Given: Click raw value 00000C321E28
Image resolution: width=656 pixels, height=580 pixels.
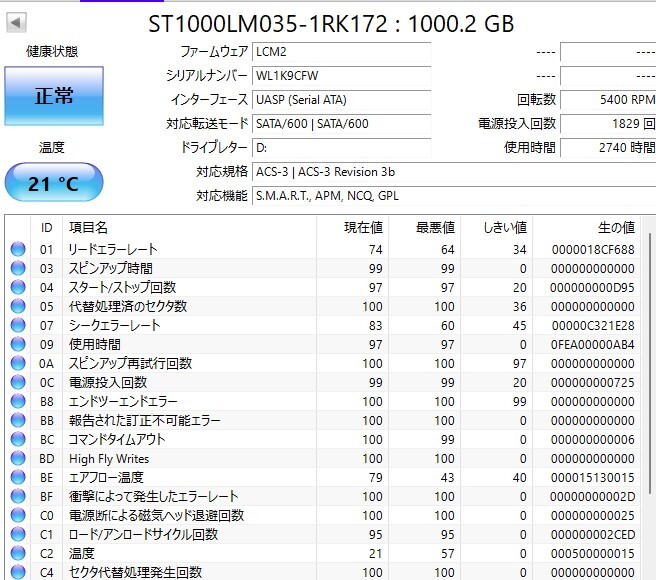Looking at the screenshot, I should 593,326.
